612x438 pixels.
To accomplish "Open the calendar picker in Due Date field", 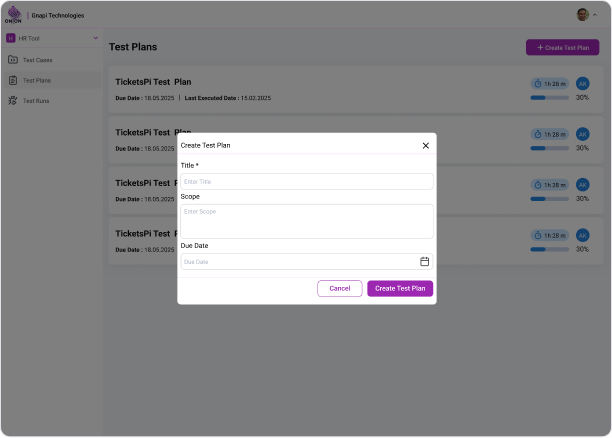I will point(424,262).
